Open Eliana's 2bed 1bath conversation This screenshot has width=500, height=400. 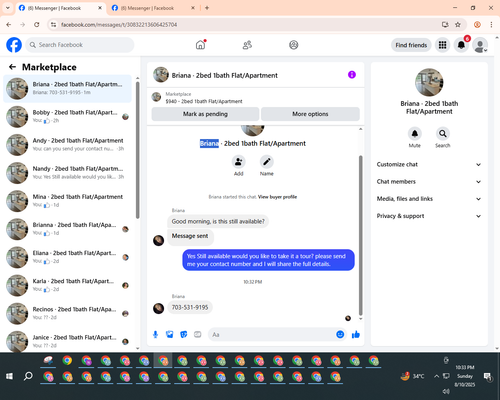[68, 257]
